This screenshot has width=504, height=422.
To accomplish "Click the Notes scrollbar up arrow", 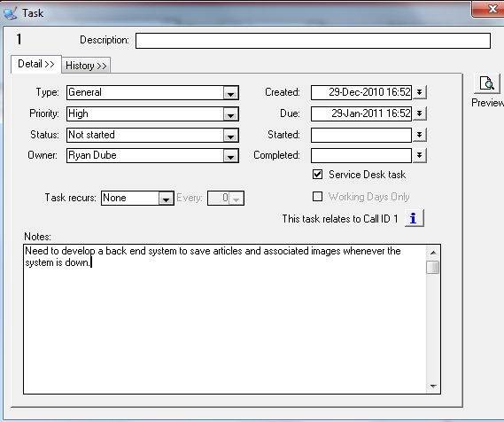I will pos(433,253).
